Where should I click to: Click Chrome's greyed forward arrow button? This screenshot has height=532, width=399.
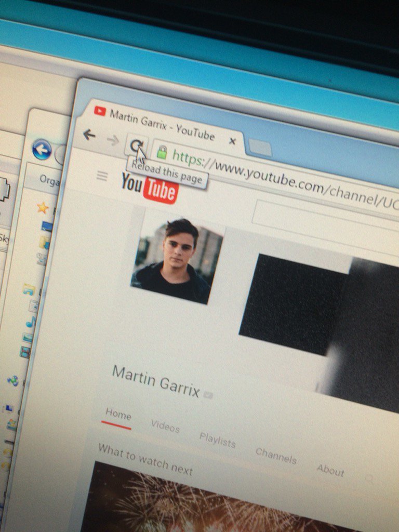pyautogui.click(x=113, y=140)
